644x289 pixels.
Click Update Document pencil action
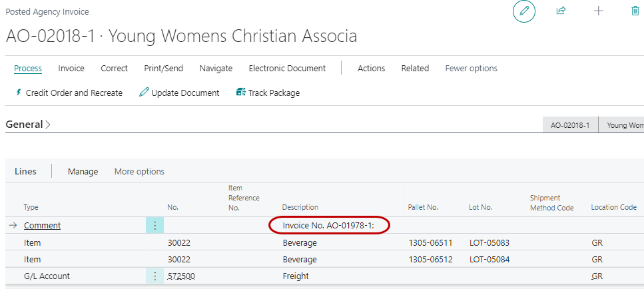point(179,93)
